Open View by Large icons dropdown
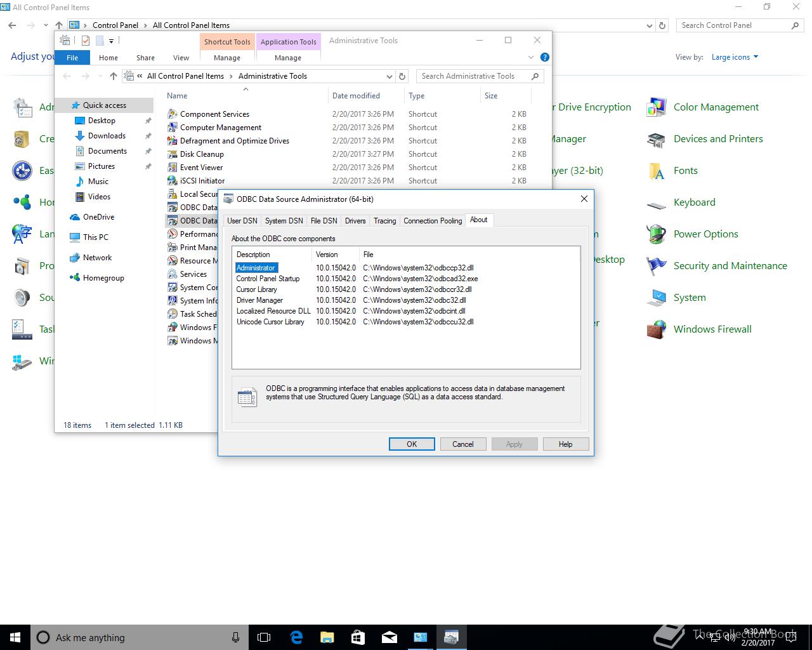 coord(735,57)
